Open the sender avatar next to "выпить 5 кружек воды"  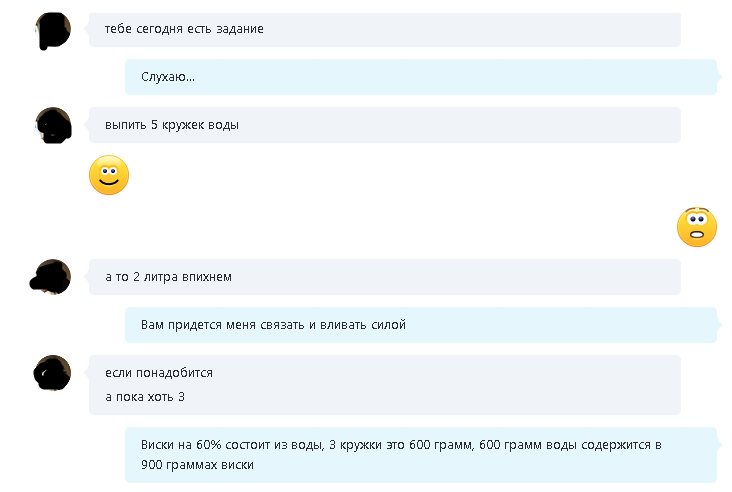tap(53, 125)
